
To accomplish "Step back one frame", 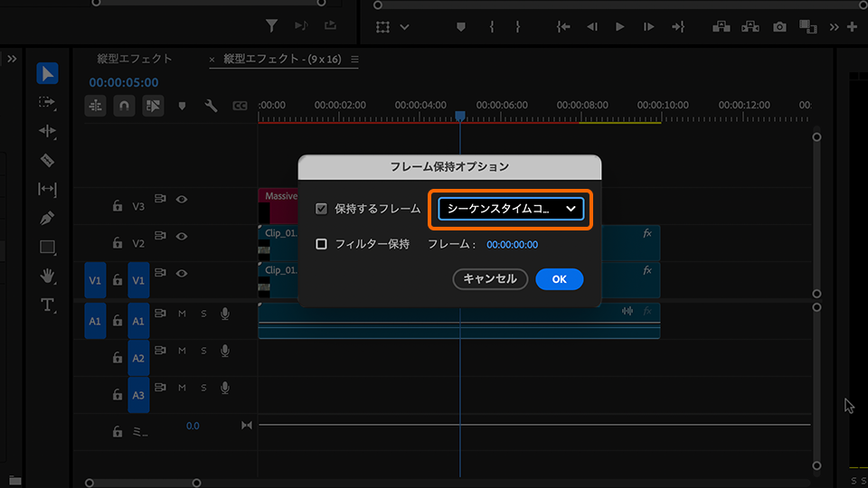I will [592, 26].
